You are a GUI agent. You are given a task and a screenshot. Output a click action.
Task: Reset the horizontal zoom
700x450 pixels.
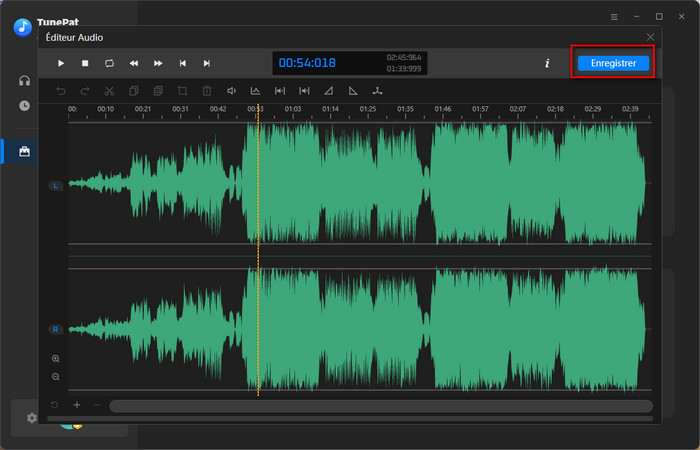coord(54,405)
